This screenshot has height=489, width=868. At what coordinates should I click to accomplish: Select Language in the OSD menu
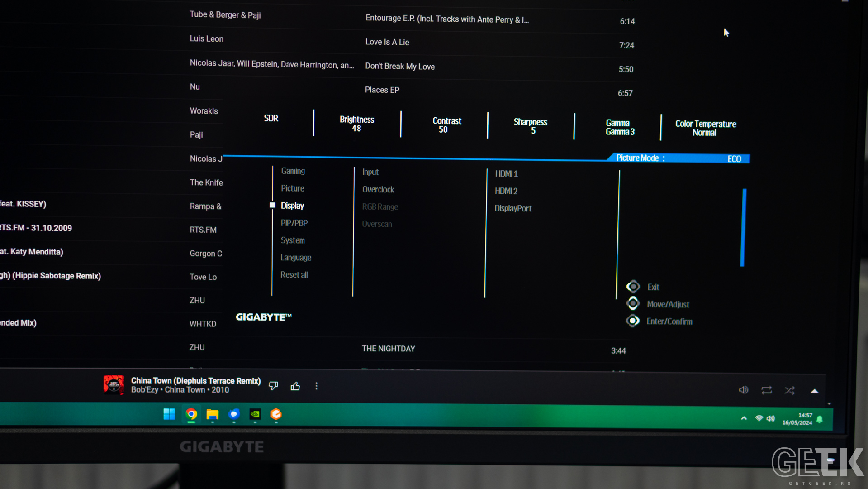tap(296, 258)
